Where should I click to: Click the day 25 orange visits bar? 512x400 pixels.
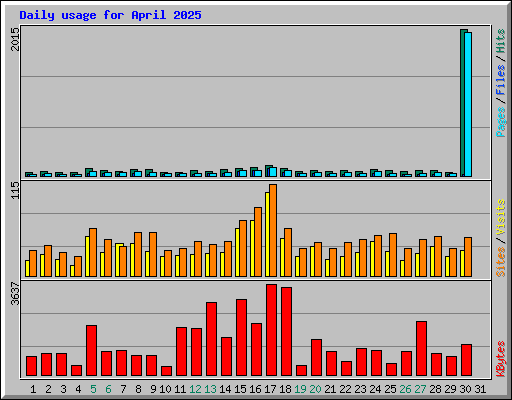pos(393,255)
